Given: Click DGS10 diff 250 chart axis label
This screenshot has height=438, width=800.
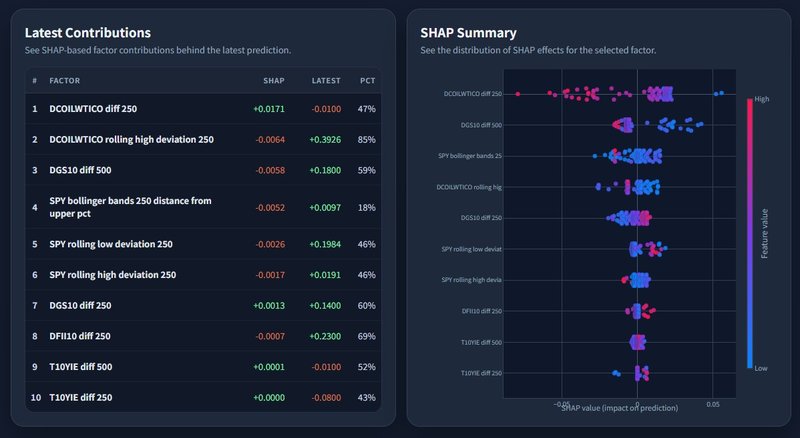Looking at the screenshot, I should point(481,218).
